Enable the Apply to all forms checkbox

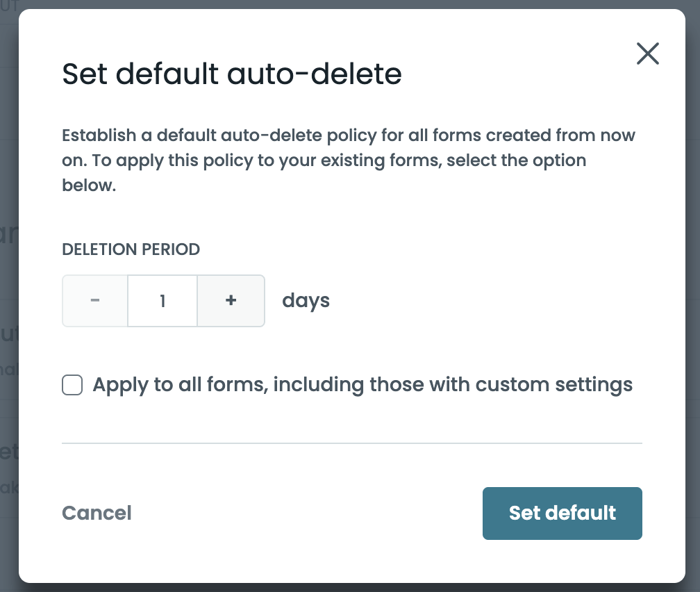coord(72,385)
